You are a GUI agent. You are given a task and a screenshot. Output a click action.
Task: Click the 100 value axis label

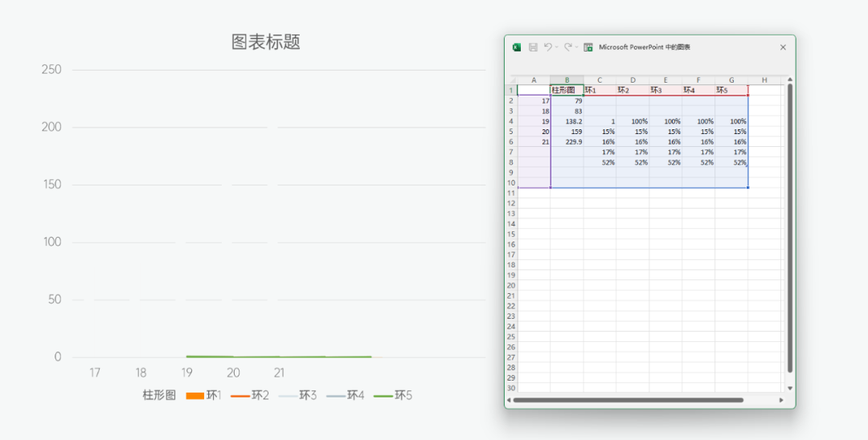[x=52, y=242]
